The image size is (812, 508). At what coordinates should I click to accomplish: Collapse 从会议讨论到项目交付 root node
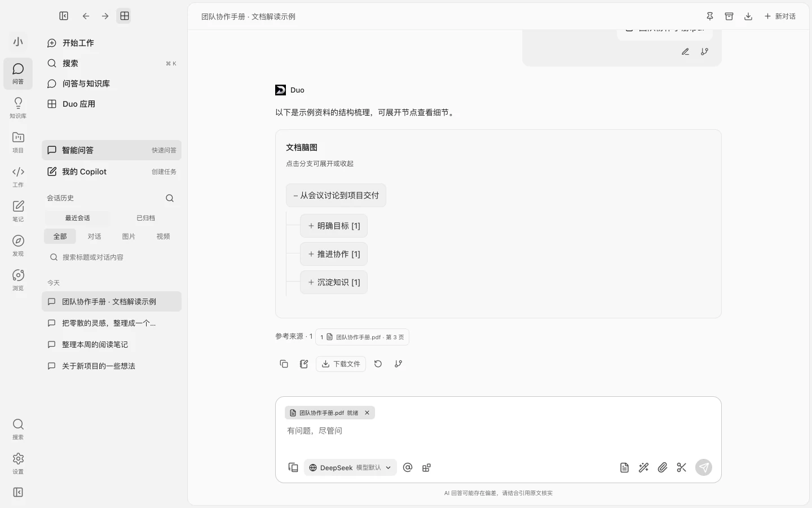tap(336, 195)
